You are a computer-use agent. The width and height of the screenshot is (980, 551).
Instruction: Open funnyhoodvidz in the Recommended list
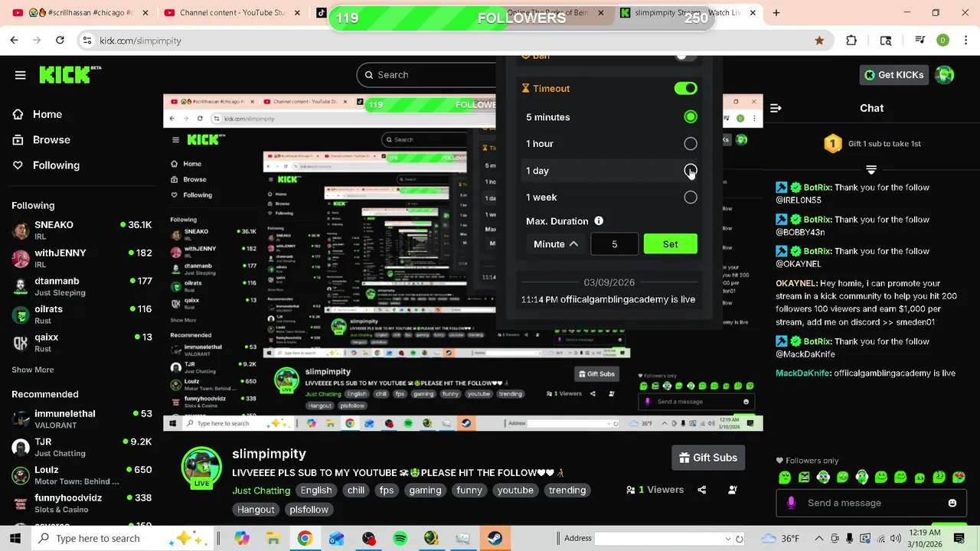click(x=82, y=503)
